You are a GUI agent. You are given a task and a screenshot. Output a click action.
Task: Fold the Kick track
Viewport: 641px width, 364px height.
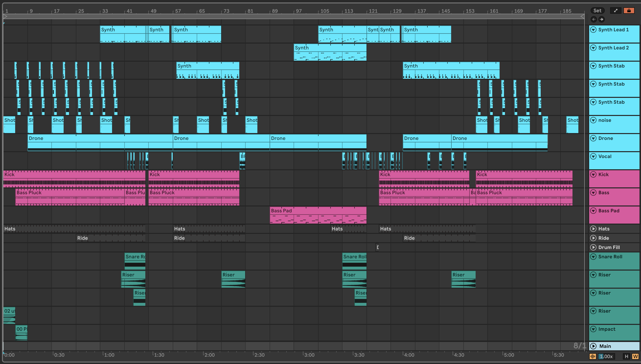593,174
